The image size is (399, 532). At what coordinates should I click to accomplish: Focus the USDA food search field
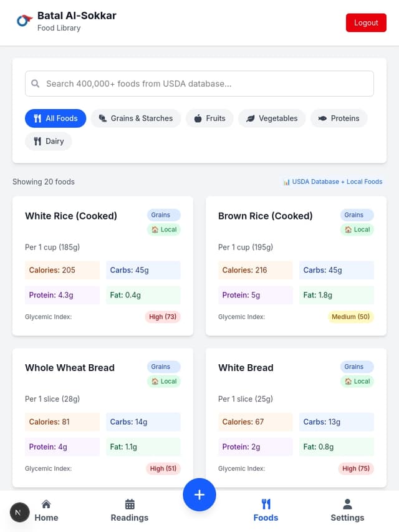pyautogui.click(x=199, y=84)
